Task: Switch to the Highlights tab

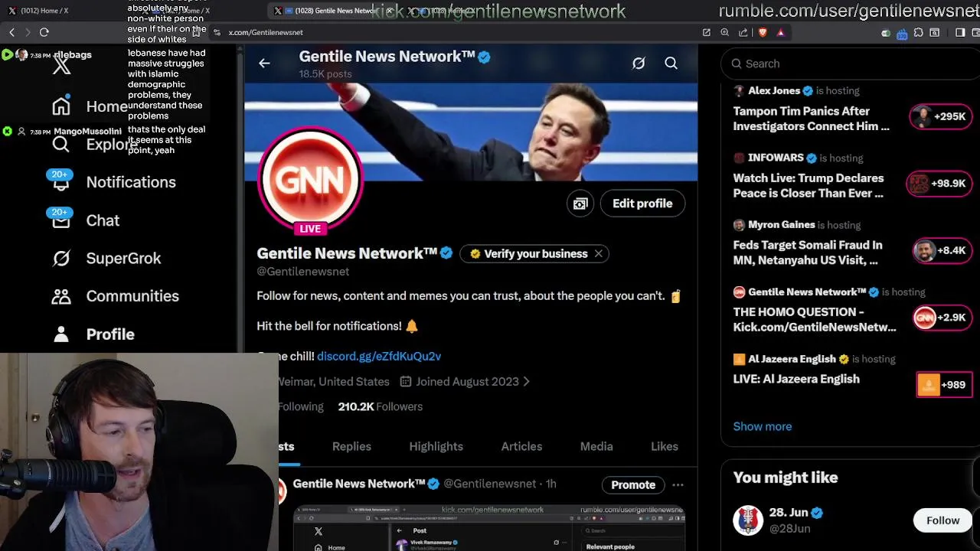Action: click(436, 446)
